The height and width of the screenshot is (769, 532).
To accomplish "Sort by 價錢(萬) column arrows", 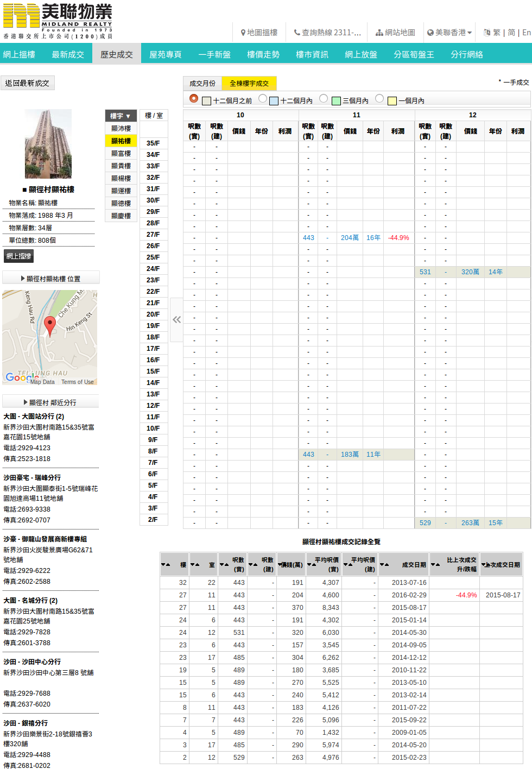I will tap(280, 565).
